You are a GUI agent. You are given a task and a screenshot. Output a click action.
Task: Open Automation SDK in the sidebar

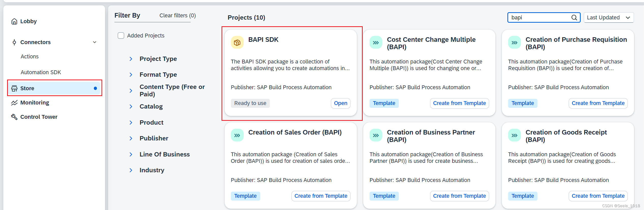tap(41, 72)
